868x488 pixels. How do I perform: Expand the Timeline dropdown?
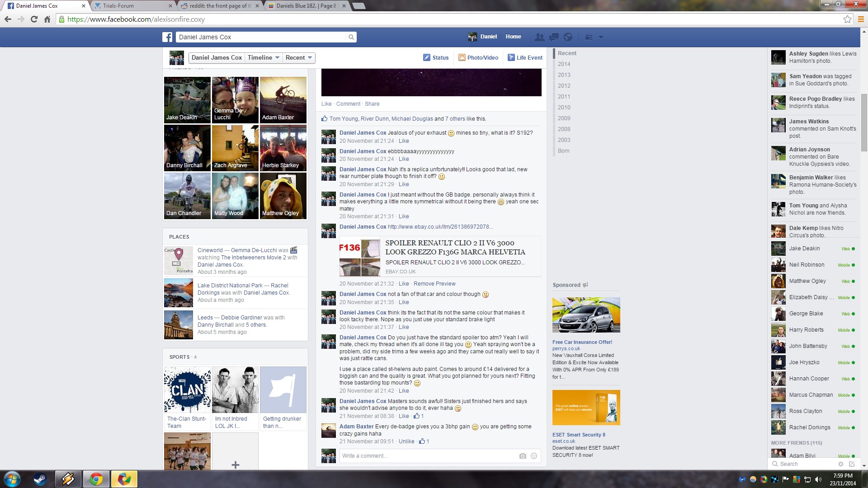(263, 57)
